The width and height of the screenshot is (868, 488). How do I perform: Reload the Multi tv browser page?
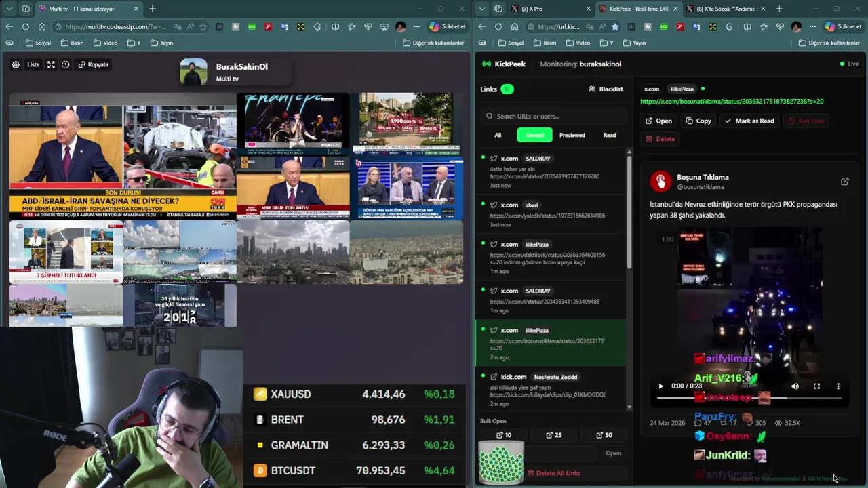point(26,26)
